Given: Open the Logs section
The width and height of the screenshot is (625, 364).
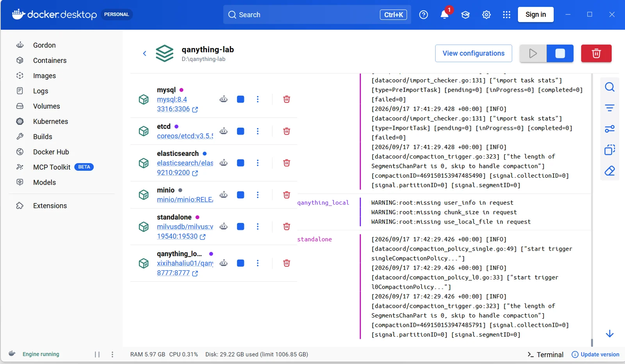Looking at the screenshot, I should point(41,91).
